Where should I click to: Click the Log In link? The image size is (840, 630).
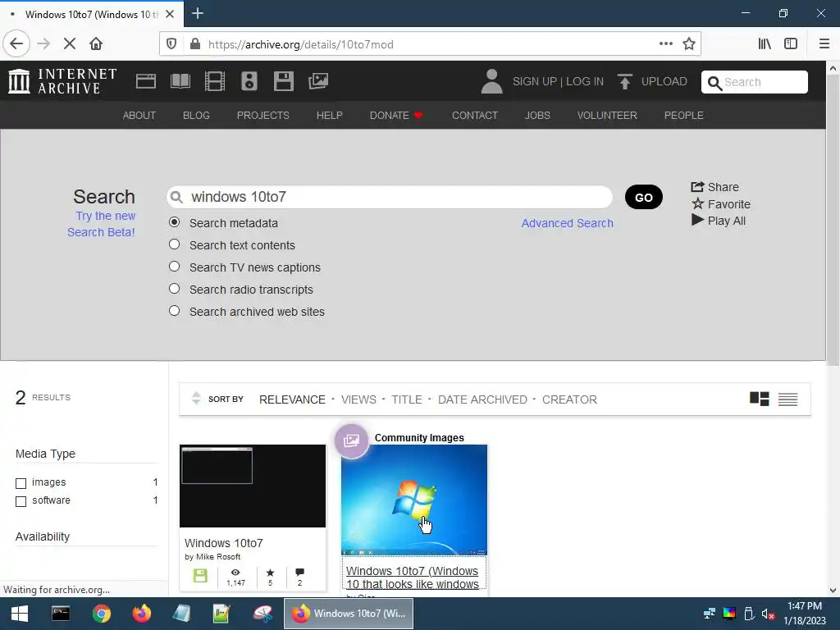pyautogui.click(x=585, y=81)
